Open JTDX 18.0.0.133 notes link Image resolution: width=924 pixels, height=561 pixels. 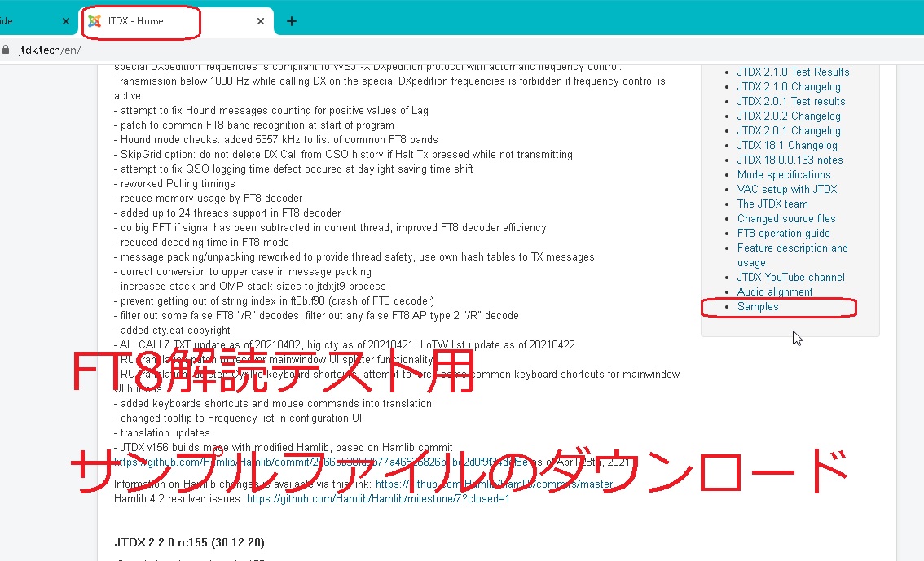pos(790,160)
